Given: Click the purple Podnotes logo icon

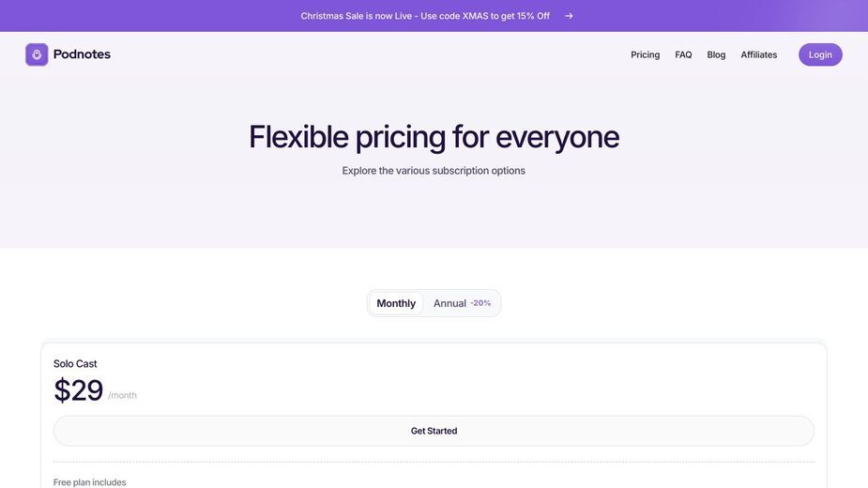Looking at the screenshot, I should point(37,54).
